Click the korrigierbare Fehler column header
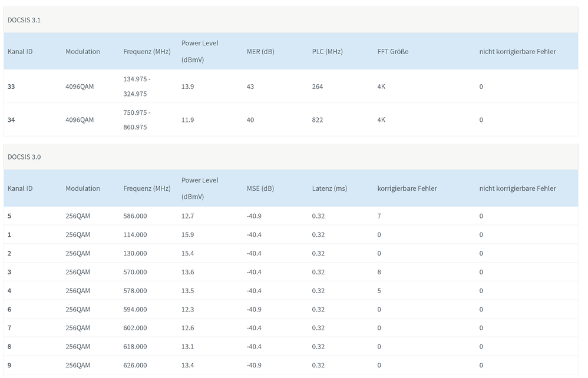588x378 pixels. pos(407,188)
